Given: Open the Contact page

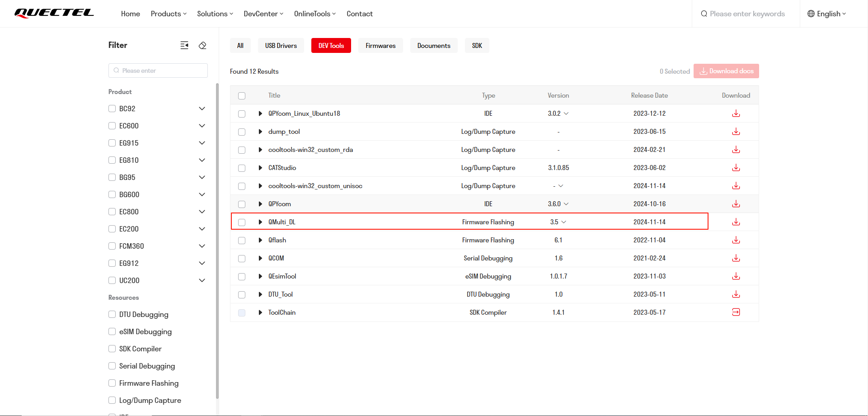Looking at the screenshot, I should [x=360, y=14].
